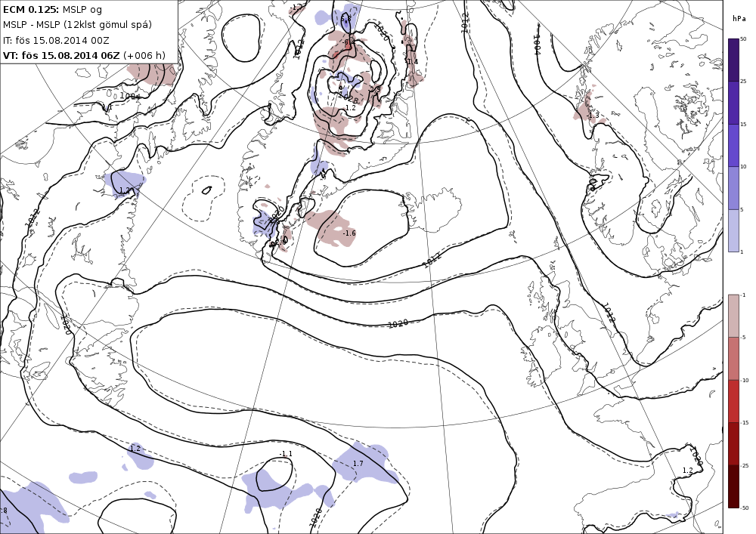Select the palest lavender 1–5 hPa swatch

[733, 230]
